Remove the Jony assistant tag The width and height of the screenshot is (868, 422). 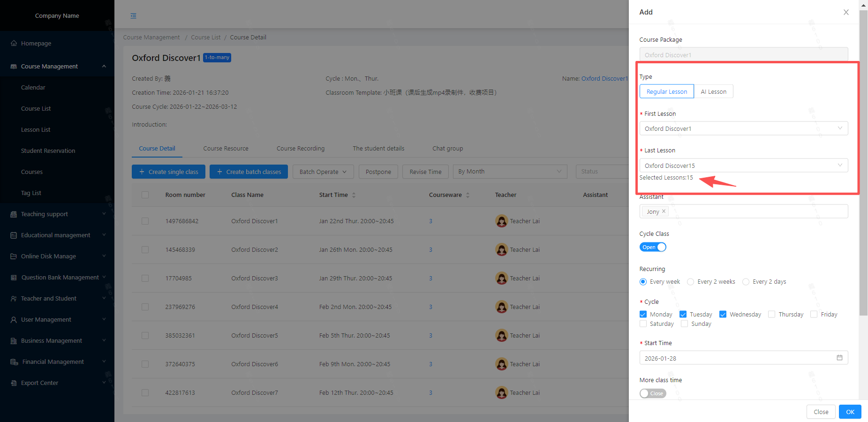point(664,211)
